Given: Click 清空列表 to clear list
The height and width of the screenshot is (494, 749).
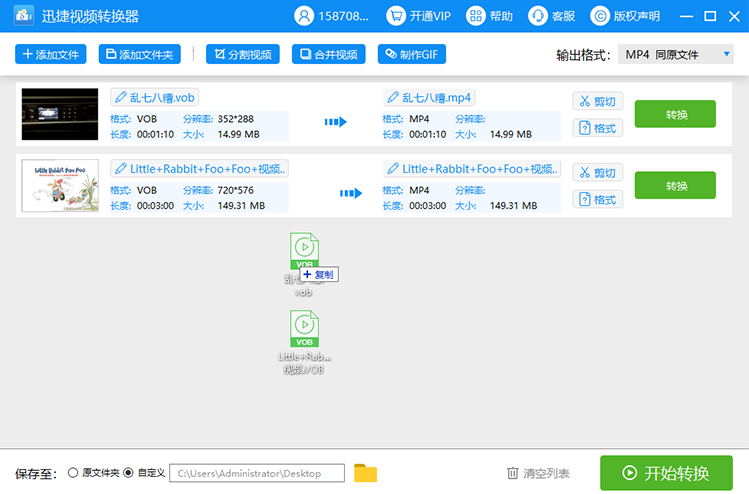Looking at the screenshot, I should (538, 473).
